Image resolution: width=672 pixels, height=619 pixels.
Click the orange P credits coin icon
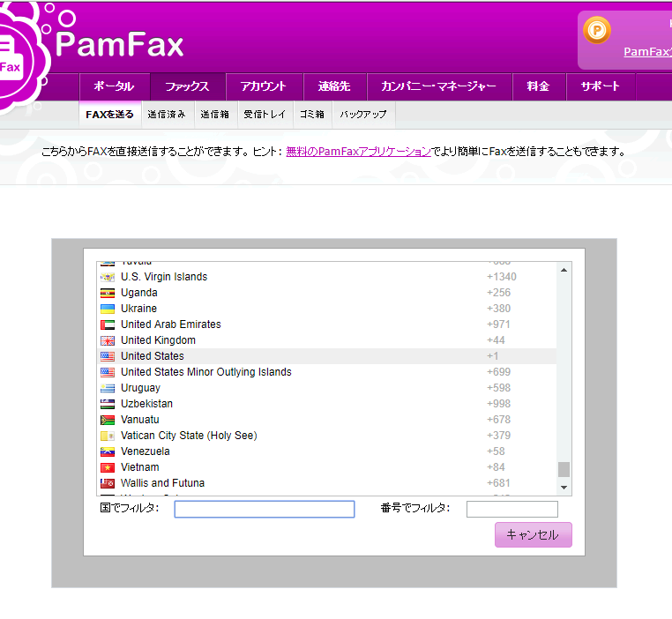(597, 31)
